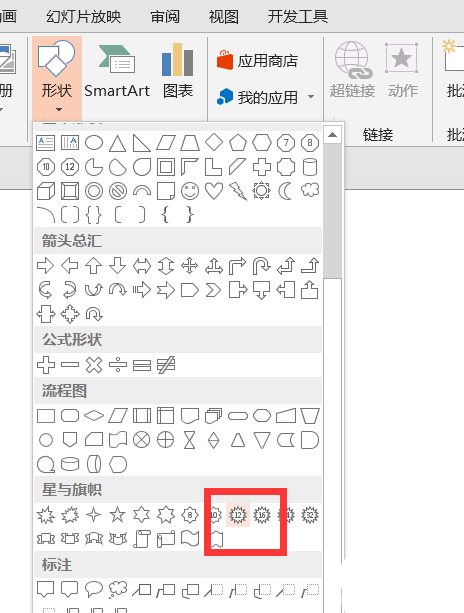464x613 pixels.
Task: Select the heart shape
Action: (214, 191)
